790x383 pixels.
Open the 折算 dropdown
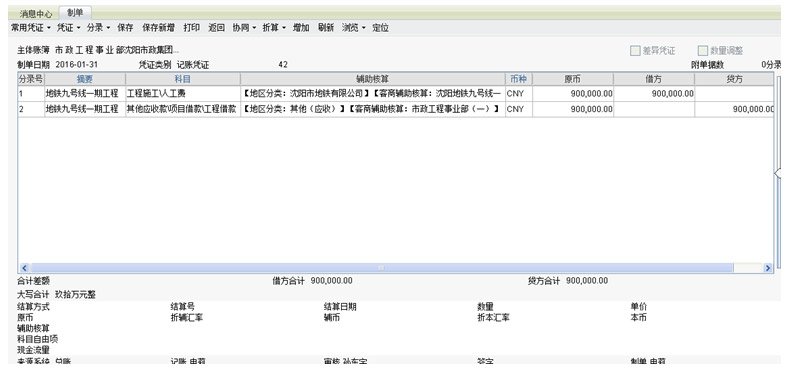tap(274, 28)
